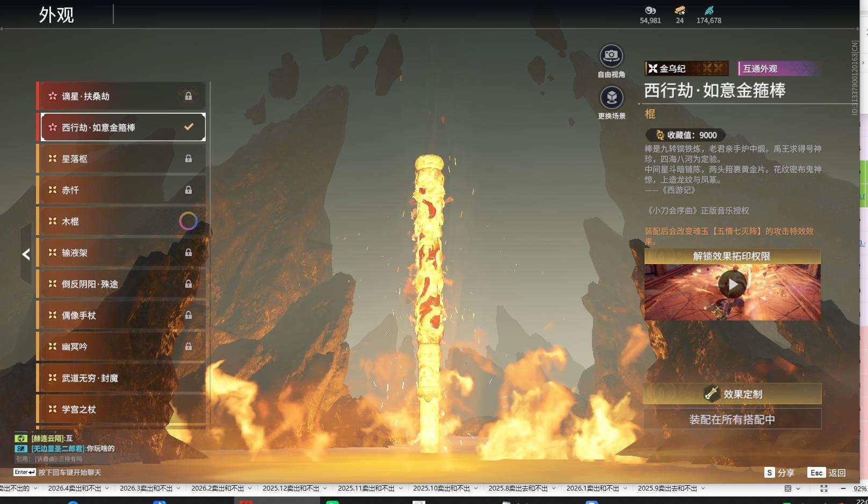
Task: Click the teal feather currency icon
Action: pos(709,10)
